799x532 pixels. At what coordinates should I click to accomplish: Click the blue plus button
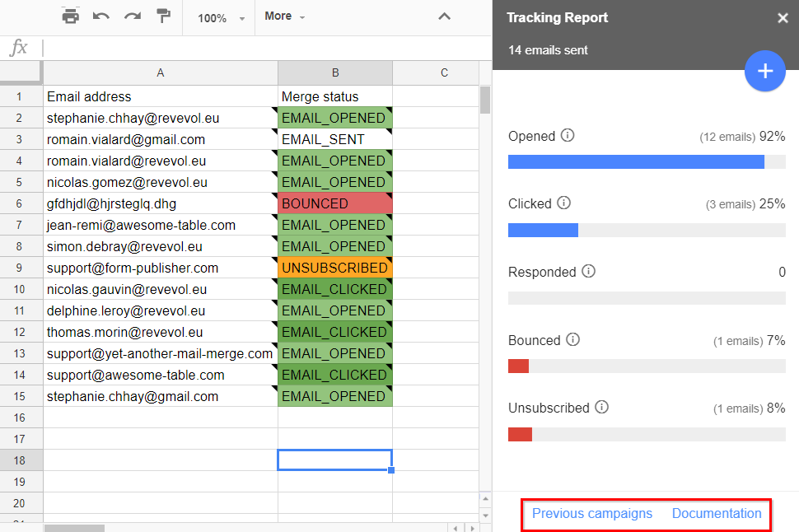point(765,71)
